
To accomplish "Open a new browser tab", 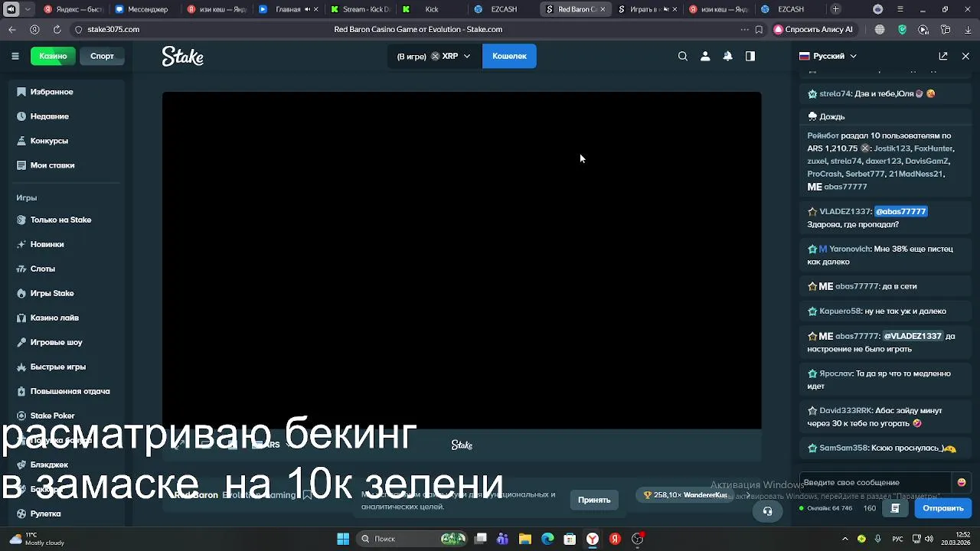I will pyautogui.click(x=836, y=9).
